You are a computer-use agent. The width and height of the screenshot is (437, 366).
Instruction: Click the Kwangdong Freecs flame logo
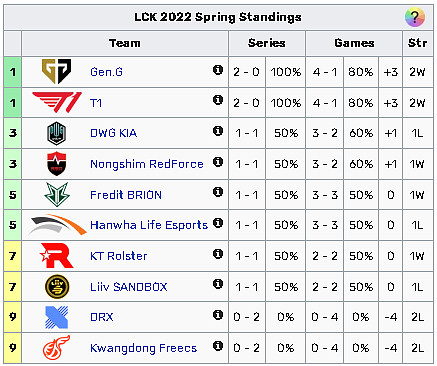(x=57, y=348)
